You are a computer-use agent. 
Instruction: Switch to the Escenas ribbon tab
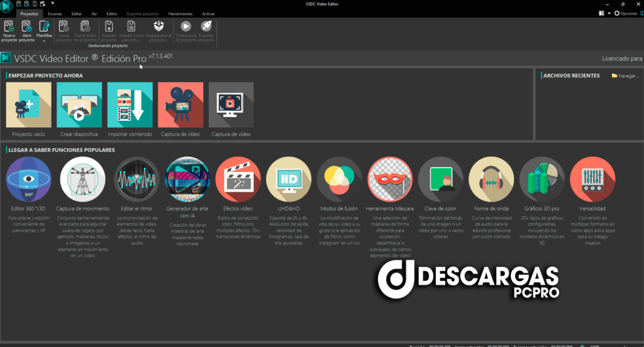(55, 14)
